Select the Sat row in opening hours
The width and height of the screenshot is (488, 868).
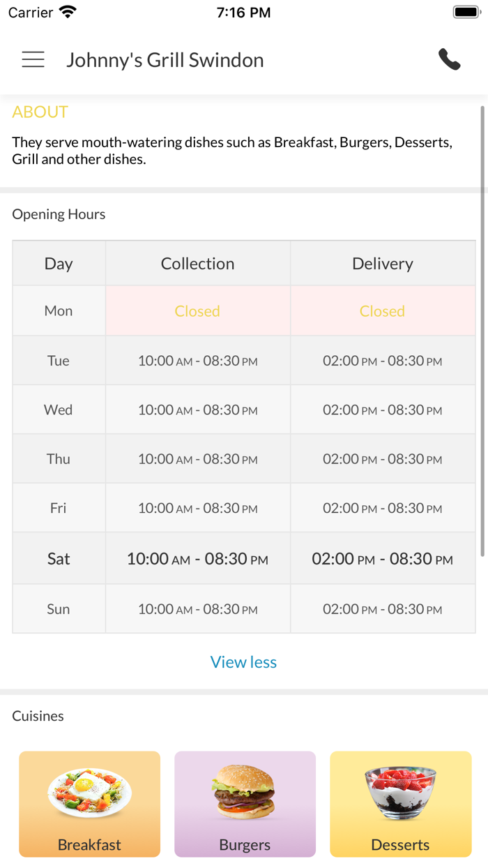pyautogui.click(x=59, y=558)
